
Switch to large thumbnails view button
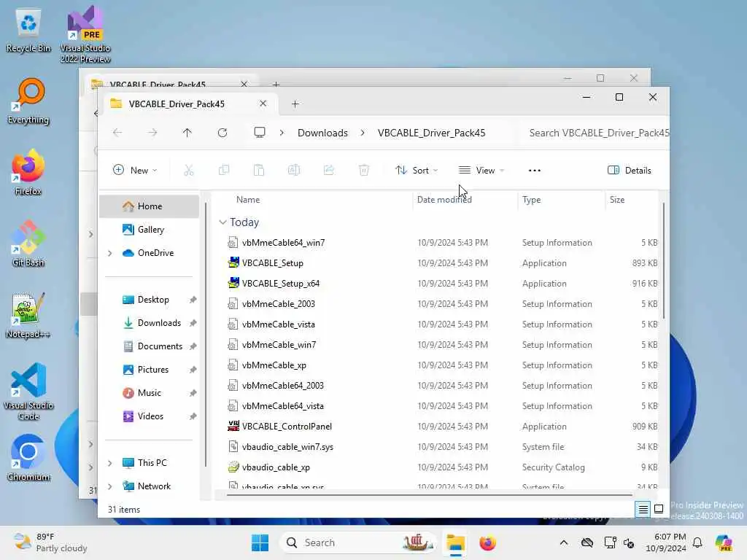[659, 509]
